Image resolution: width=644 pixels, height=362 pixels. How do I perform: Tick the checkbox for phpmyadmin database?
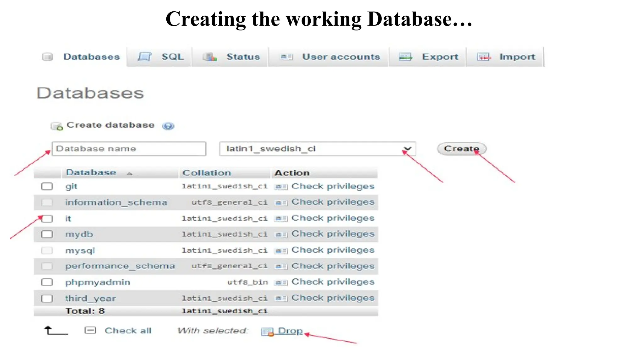coord(47,282)
